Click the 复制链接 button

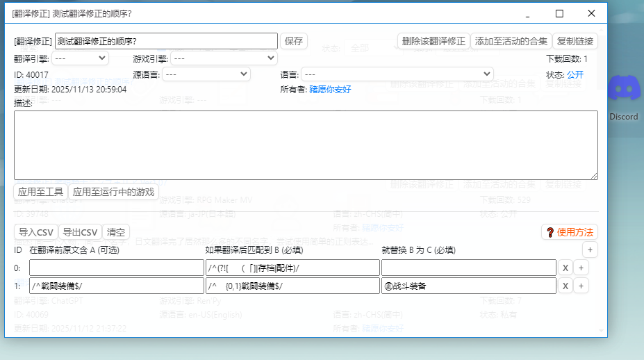tap(575, 41)
